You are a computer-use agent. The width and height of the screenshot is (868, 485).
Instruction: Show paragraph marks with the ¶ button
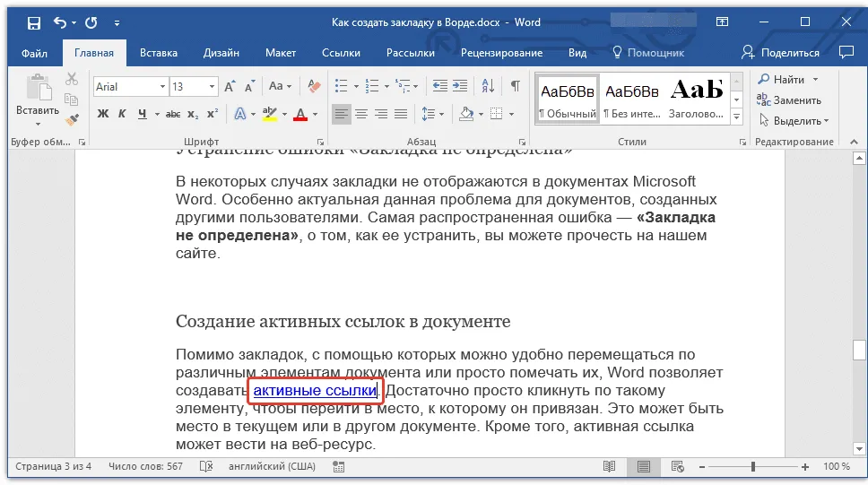[x=515, y=86]
